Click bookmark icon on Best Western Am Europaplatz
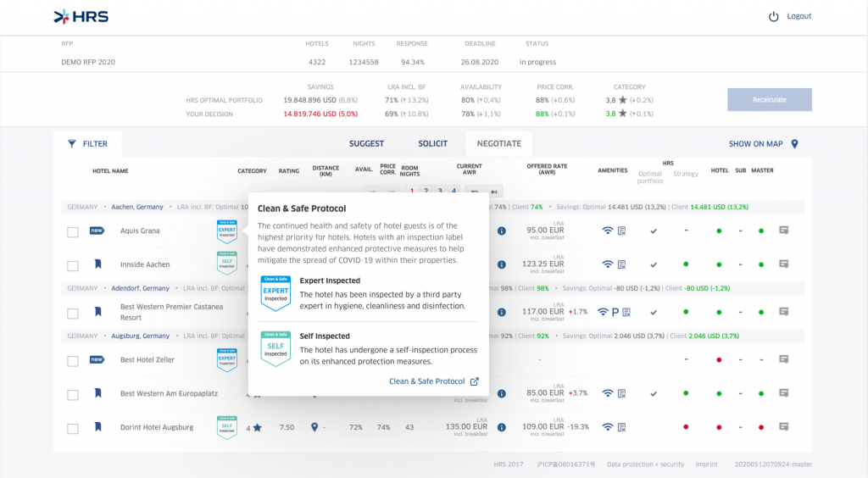The width and height of the screenshot is (868, 478). click(98, 392)
